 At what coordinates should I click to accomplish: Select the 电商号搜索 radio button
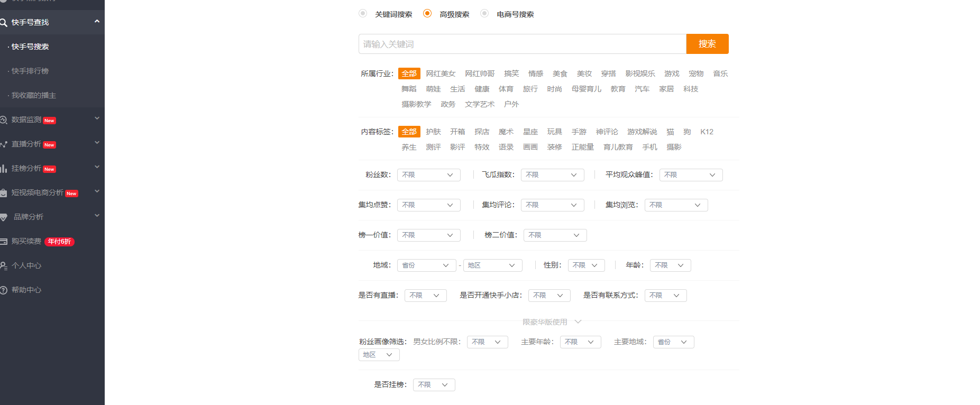coord(484,13)
